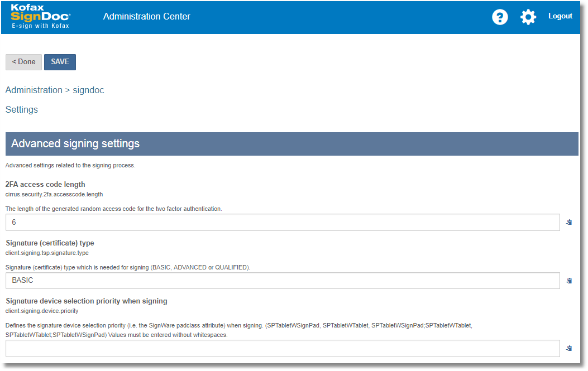Select the text client.signing.device.priority

pyautogui.click(x=42, y=311)
